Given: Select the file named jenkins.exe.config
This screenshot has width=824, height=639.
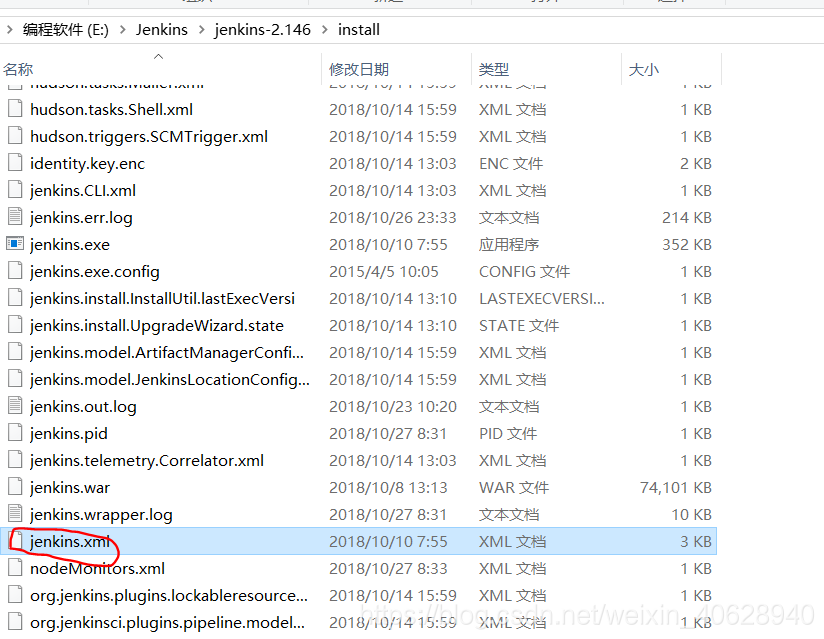Looking at the screenshot, I should 95,272.
